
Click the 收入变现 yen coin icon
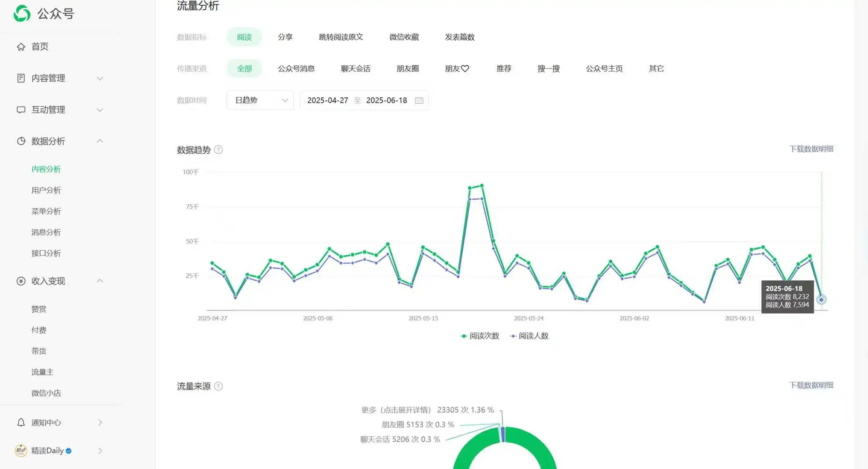pyautogui.click(x=21, y=281)
